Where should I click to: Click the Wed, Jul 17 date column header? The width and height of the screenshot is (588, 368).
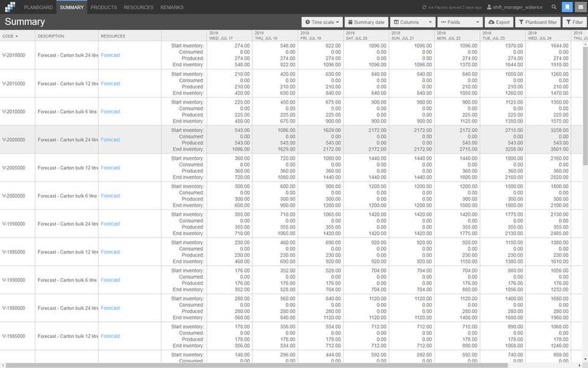pyautogui.click(x=230, y=36)
